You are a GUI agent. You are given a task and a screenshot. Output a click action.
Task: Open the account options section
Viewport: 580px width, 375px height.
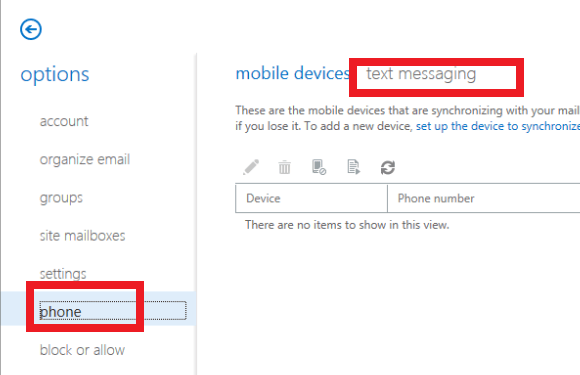pyautogui.click(x=64, y=121)
